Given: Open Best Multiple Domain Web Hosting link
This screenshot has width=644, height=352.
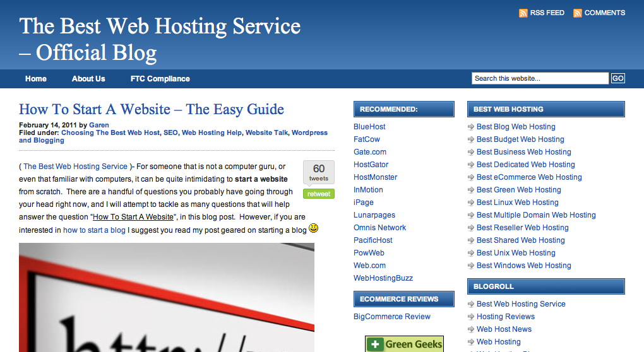Looking at the screenshot, I should (536, 215).
